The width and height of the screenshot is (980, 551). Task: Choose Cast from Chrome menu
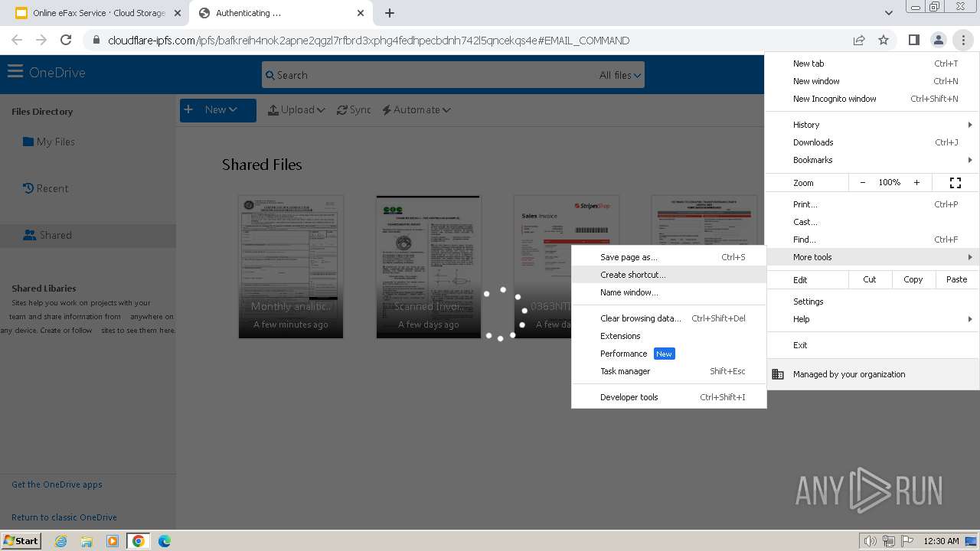(871, 222)
